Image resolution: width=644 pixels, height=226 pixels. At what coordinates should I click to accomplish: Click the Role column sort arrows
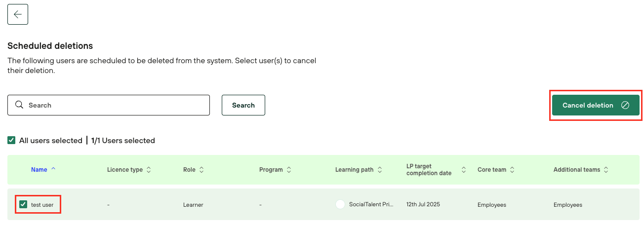pos(201,170)
